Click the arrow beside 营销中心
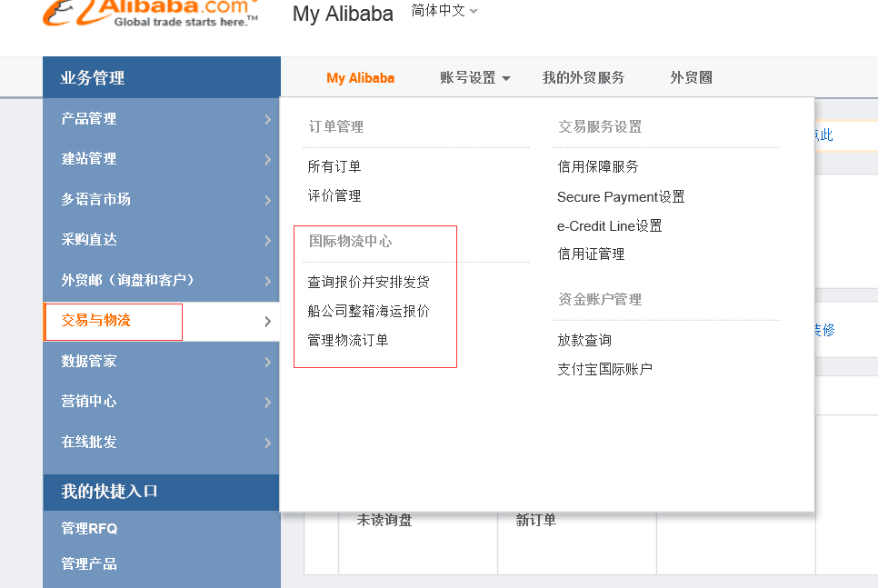Screen dimensions: 878x588 267,402
